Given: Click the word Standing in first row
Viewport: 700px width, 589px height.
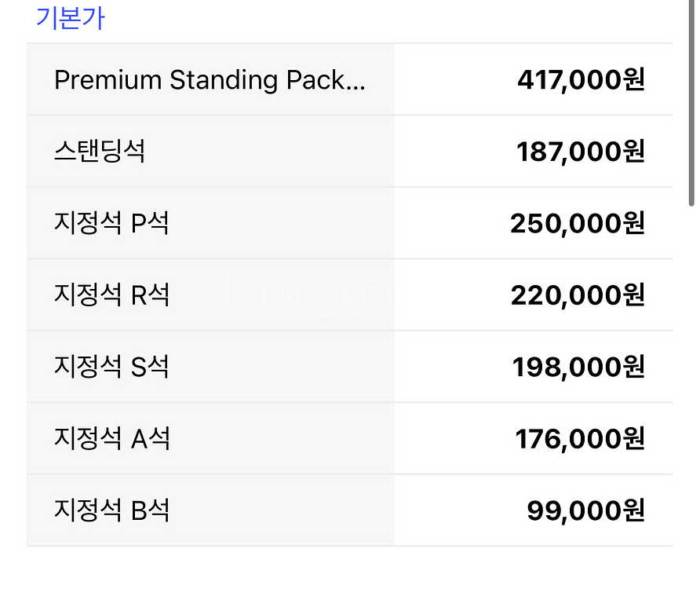Looking at the screenshot, I should [x=224, y=81].
